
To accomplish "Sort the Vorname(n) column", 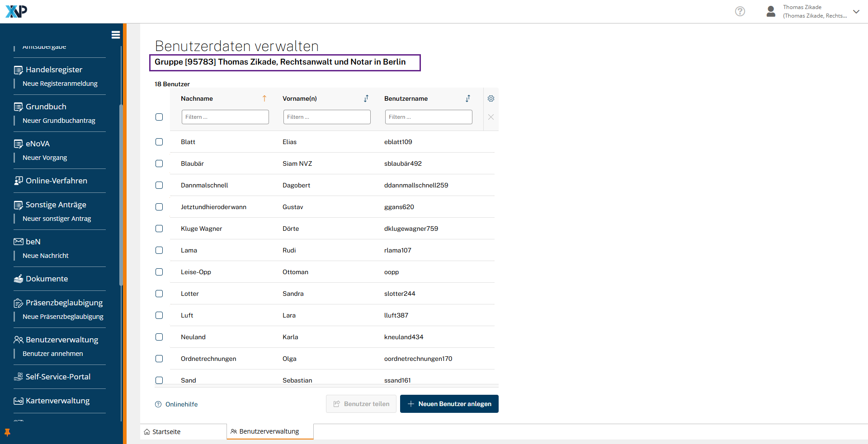I will pyautogui.click(x=366, y=98).
